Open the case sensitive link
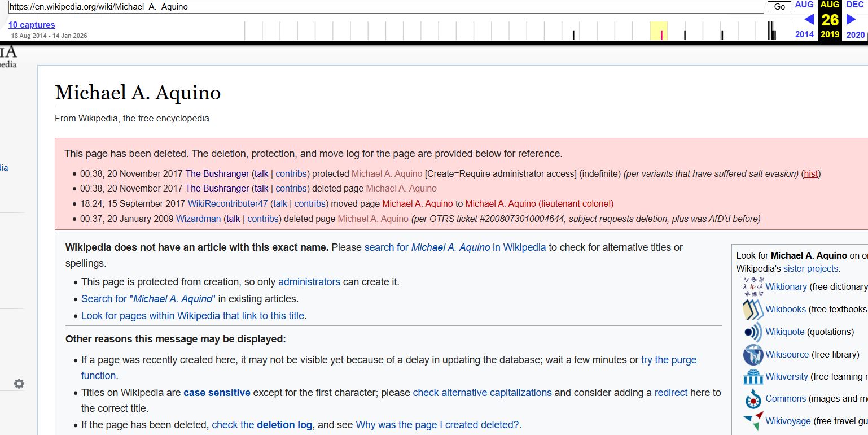 (x=217, y=393)
